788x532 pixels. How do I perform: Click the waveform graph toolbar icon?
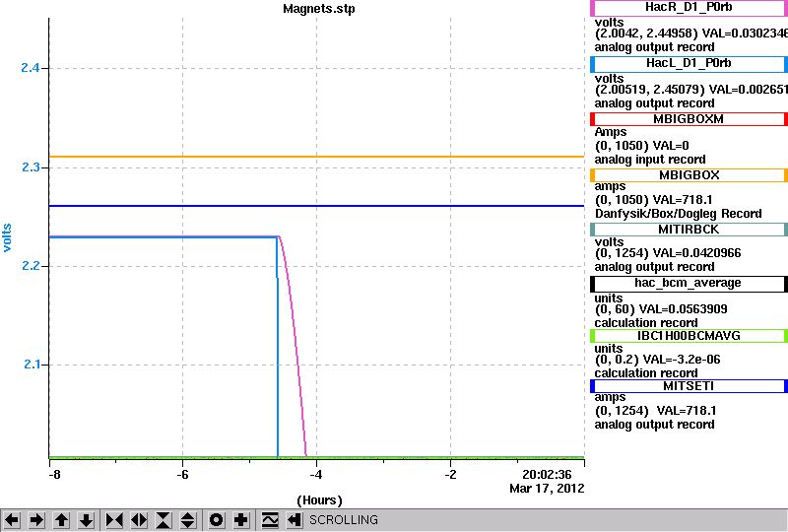[270, 519]
